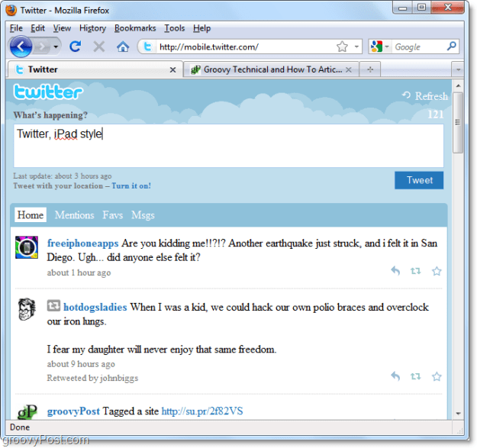Screen dimensions: 477x448
Task: Open the File menu
Action: click(16, 28)
